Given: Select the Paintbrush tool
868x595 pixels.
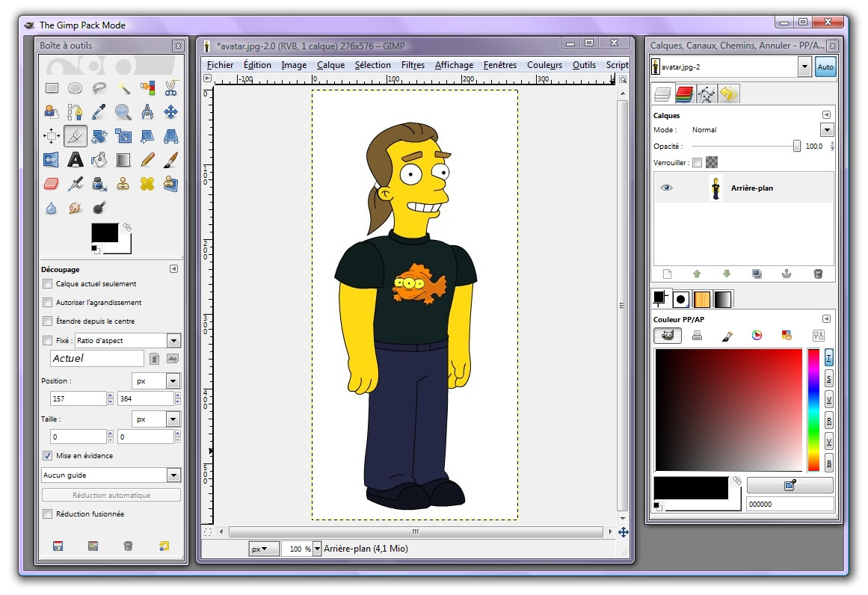Looking at the screenshot, I should 171,160.
